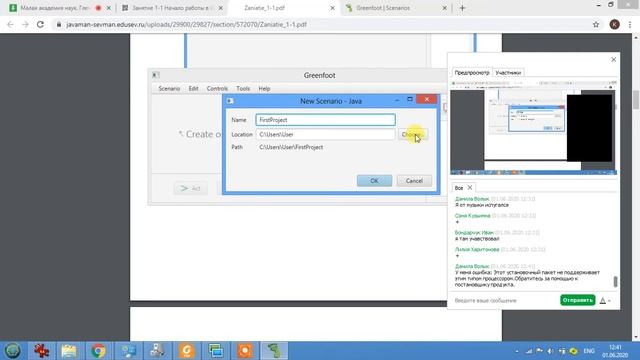The width and height of the screenshot is (640, 360).
Task: Click the lock icon in address bar
Action: coord(59,24)
